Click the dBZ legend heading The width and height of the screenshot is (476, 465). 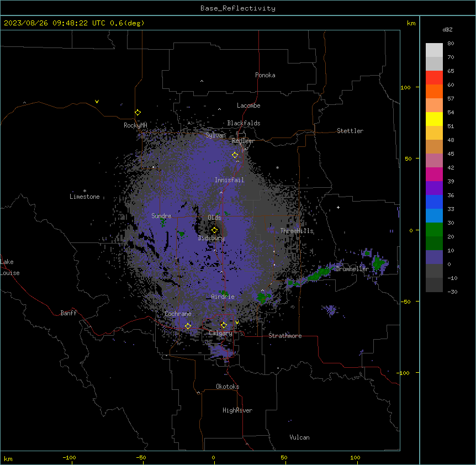(447, 30)
